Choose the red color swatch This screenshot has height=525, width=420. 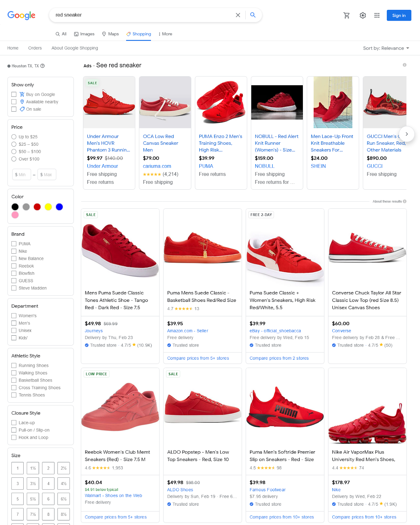coord(37,207)
